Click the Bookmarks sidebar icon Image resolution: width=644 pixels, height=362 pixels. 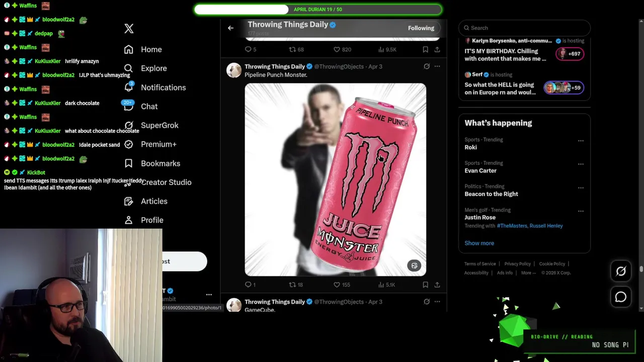[x=129, y=163]
